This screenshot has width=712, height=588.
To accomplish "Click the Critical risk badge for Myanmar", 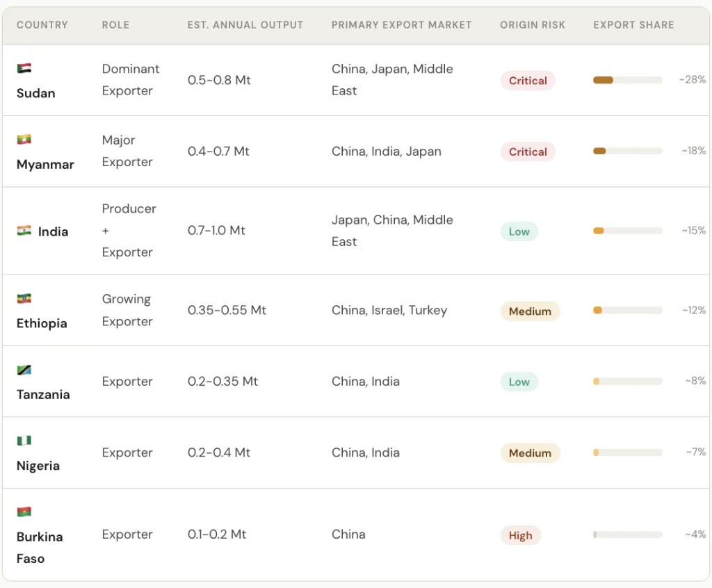I will click(x=528, y=152).
